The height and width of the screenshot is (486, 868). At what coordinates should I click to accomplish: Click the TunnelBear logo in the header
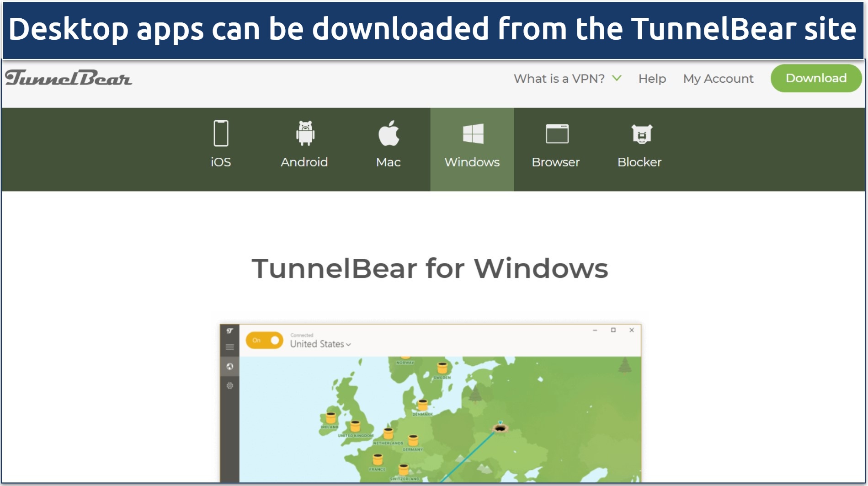[69, 78]
